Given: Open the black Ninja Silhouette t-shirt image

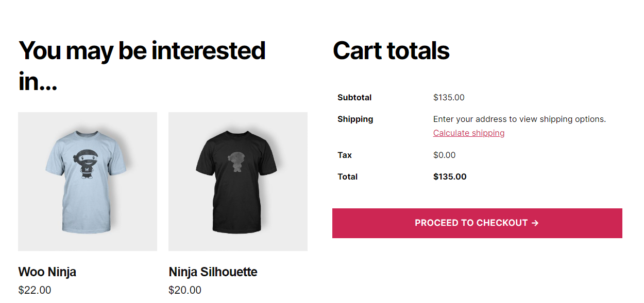Looking at the screenshot, I should pyautogui.click(x=238, y=181).
